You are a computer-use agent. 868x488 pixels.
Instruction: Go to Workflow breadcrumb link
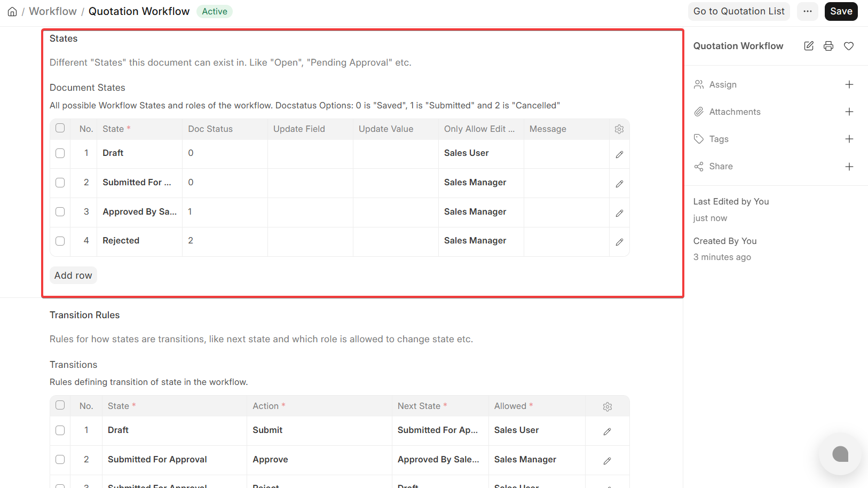click(53, 11)
